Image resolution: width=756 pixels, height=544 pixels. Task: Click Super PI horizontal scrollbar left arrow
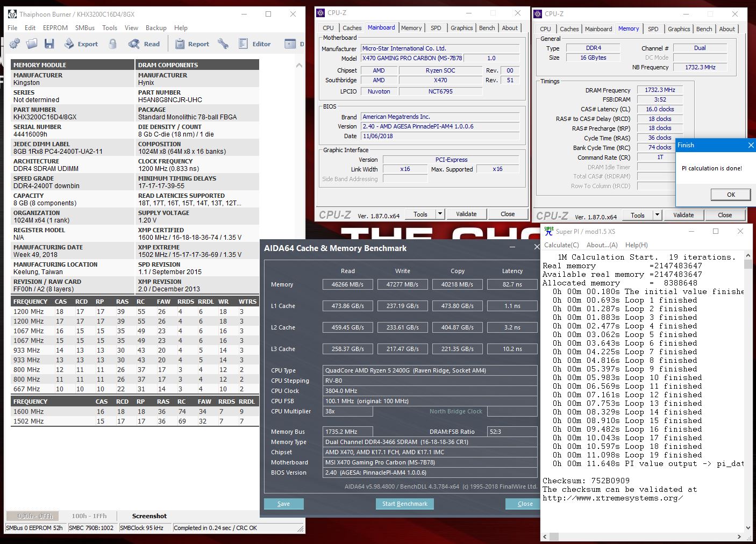click(x=545, y=536)
